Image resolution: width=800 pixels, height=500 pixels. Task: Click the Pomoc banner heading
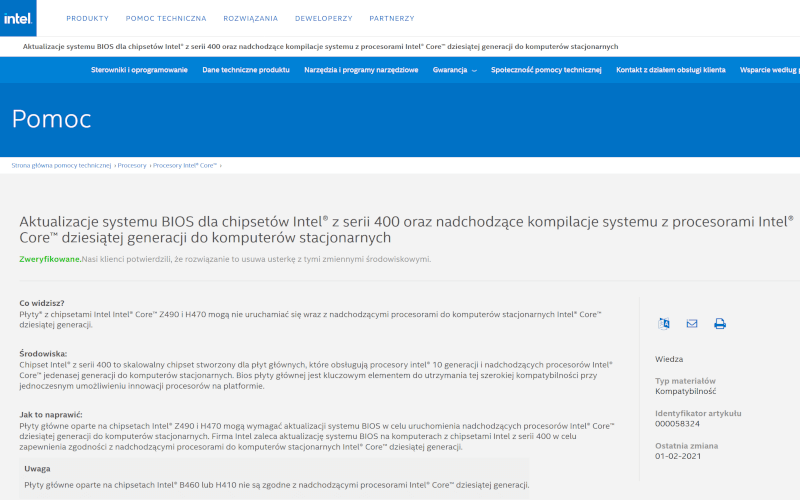[51, 119]
